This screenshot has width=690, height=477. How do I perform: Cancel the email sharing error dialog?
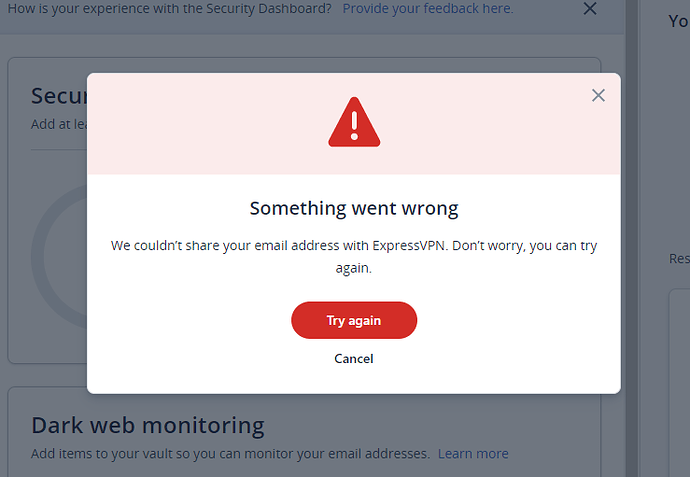click(x=354, y=359)
